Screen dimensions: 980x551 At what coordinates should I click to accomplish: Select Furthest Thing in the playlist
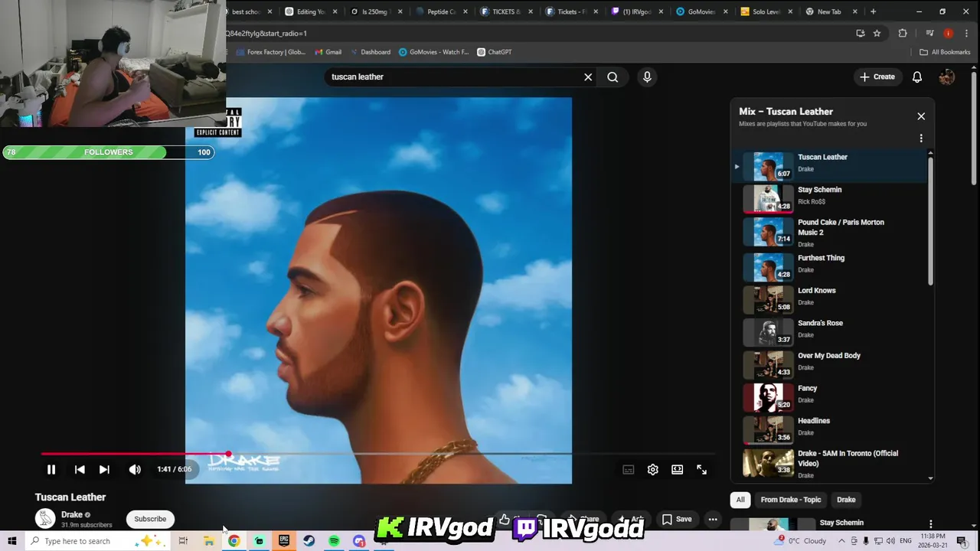click(x=828, y=266)
